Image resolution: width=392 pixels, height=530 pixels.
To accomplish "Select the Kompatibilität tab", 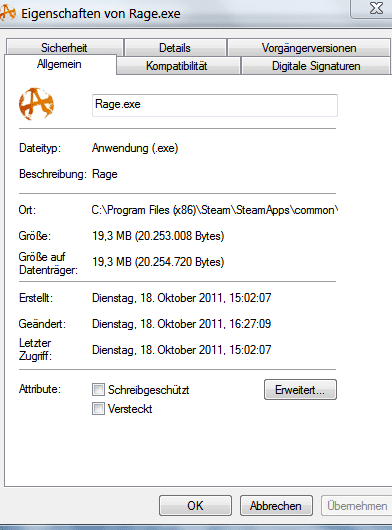I will coord(178,65).
